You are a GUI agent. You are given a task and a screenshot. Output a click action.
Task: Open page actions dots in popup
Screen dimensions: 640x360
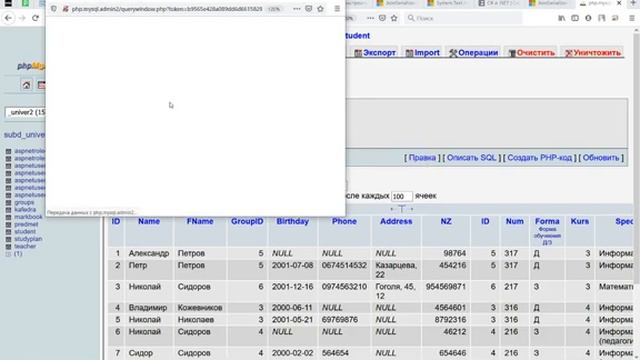click(297, 9)
